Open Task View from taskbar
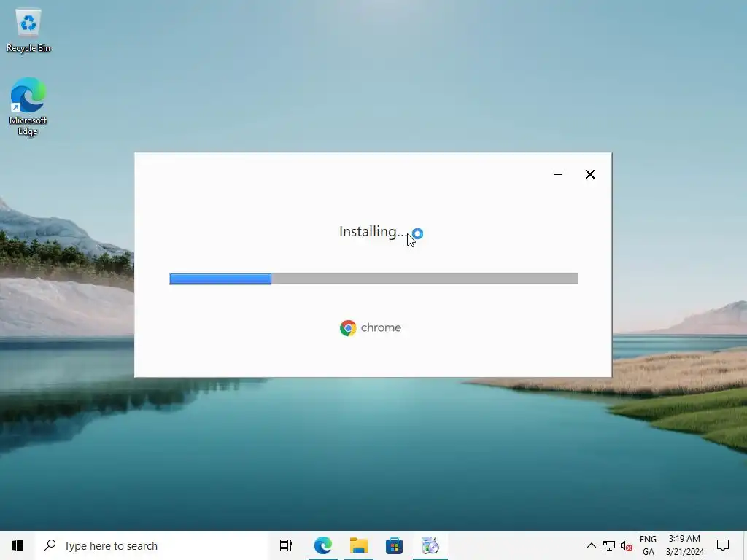The height and width of the screenshot is (560, 747). [x=286, y=545]
